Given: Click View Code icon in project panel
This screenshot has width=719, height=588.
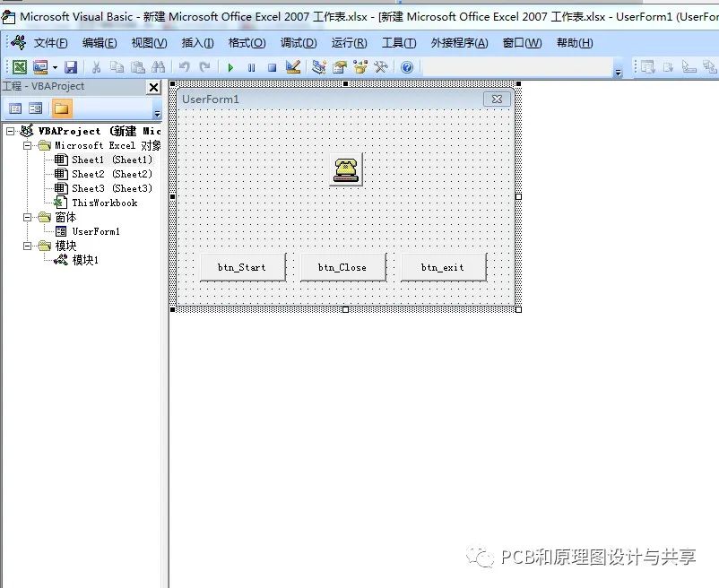Looking at the screenshot, I should tap(15, 108).
